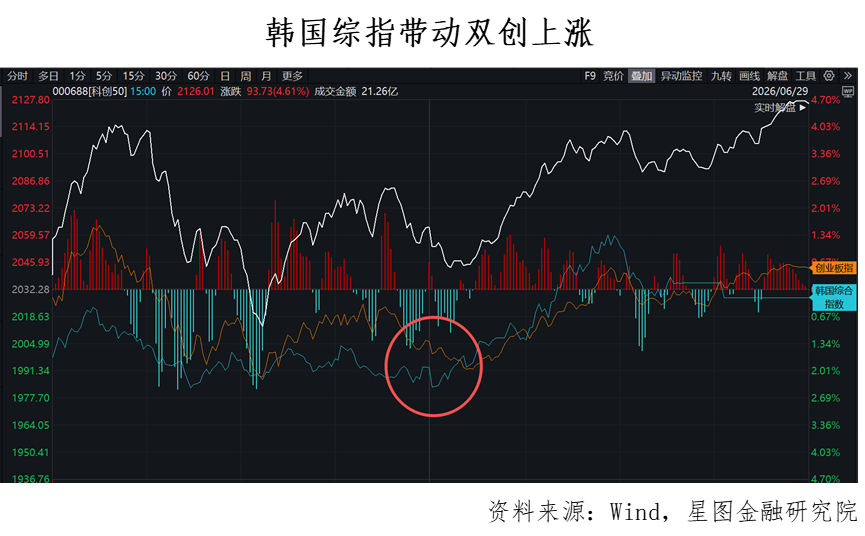The width and height of the screenshot is (865, 536).
Task: Switch to the 多日 multi-day tab
Action: click(x=48, y=76)
